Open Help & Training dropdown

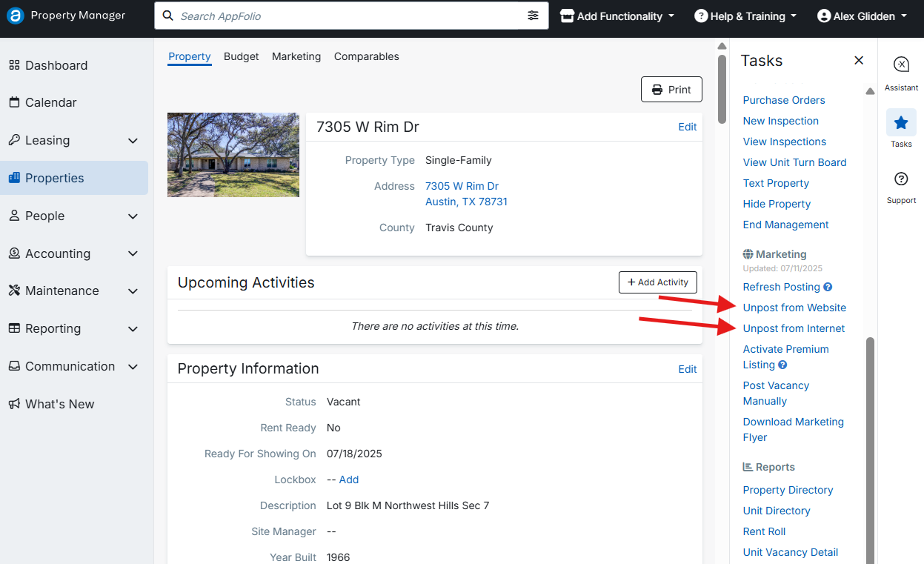tap(745, 16)
